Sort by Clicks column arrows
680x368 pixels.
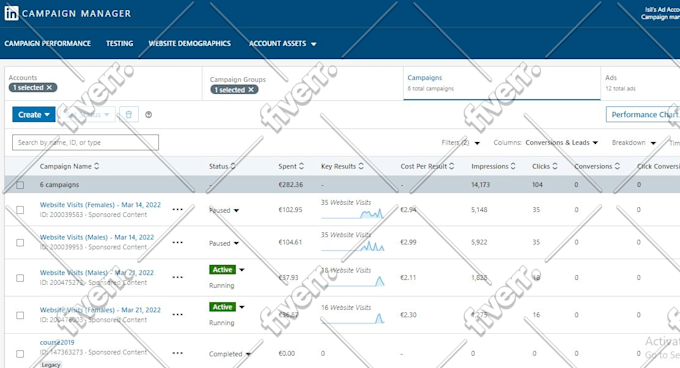(x=555, y=166)
